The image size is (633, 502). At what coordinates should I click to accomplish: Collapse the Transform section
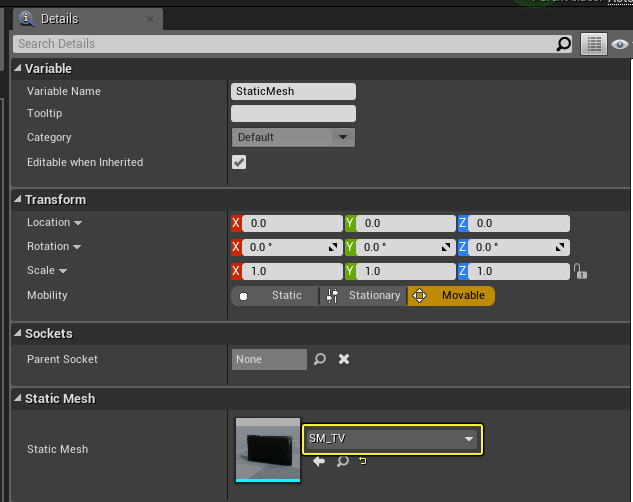pos(17,199)
